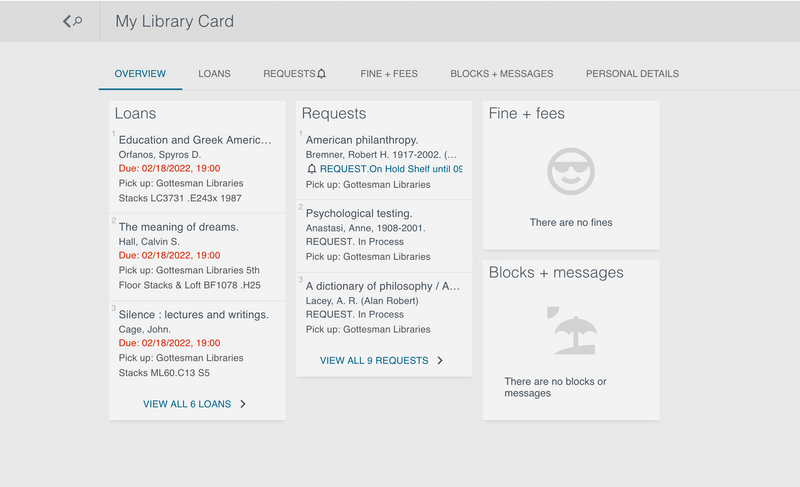Click Pick up: Gottesman Libraries 5th under dreams loan
Screen dimensions: 800x487
click(x=189, y=270)
